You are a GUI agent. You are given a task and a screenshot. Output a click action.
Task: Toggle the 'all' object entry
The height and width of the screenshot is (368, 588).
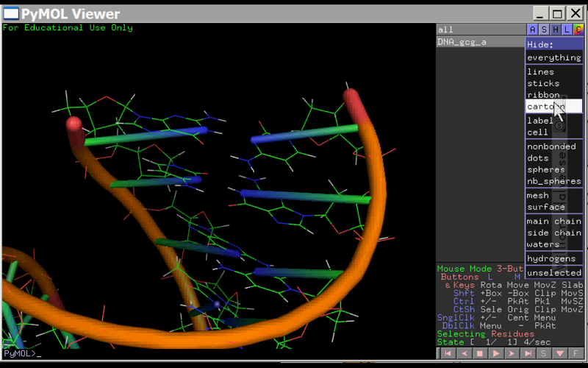(x=481, y=29)
